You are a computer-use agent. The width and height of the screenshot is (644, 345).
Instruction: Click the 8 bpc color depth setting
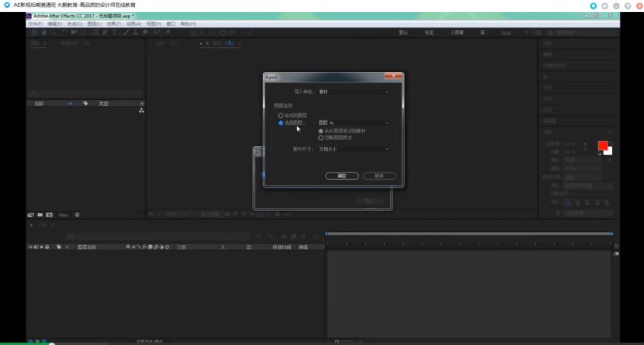[63, 215]
